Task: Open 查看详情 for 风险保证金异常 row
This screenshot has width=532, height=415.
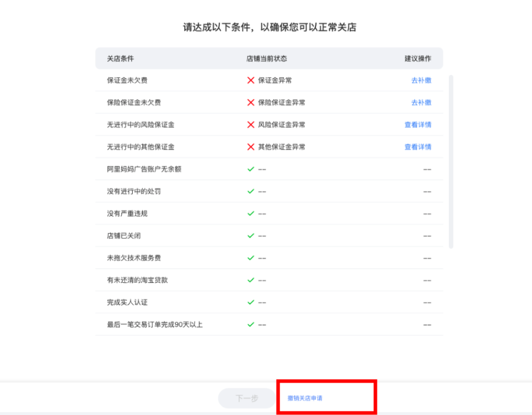Action: (418, 125)
